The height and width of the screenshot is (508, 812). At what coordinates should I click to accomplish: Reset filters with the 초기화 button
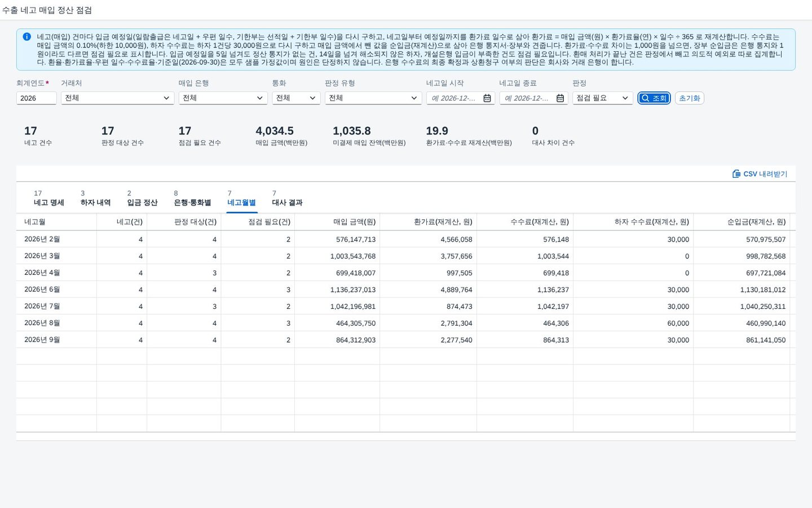click(689, 98)
